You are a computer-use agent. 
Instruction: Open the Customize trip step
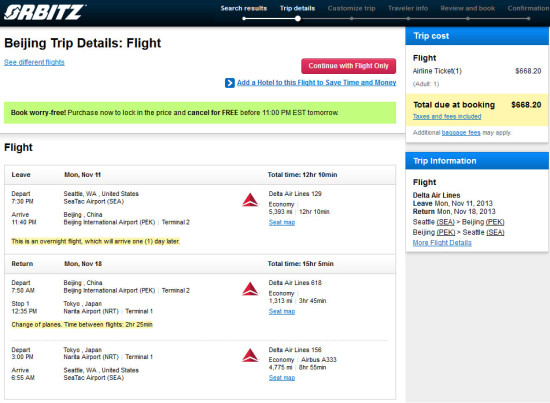351,8
